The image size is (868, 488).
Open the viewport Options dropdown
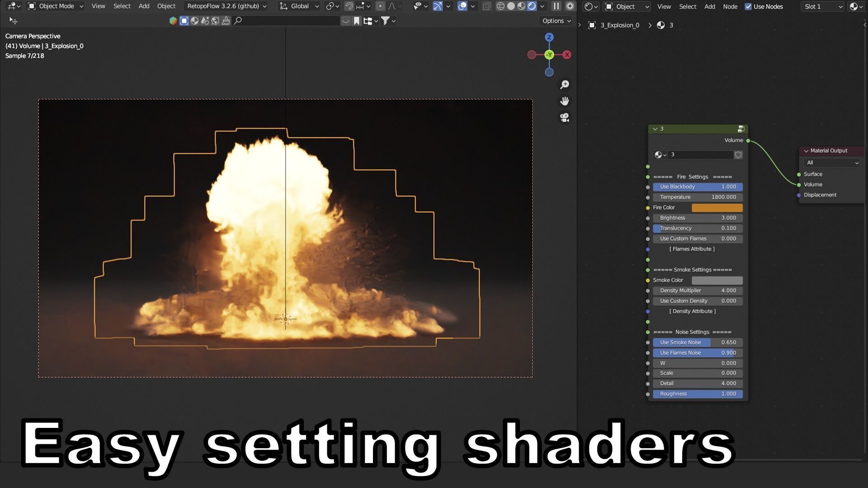pos(557,21)
